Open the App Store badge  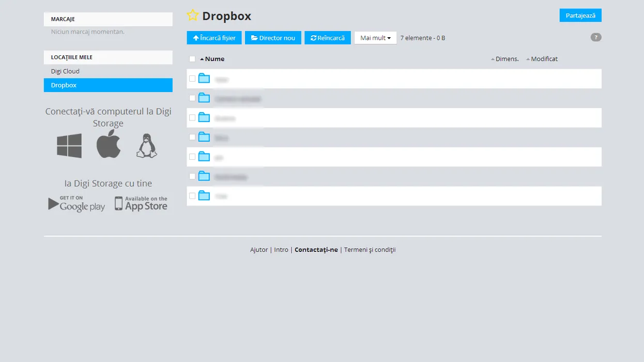tap(141, 204)
